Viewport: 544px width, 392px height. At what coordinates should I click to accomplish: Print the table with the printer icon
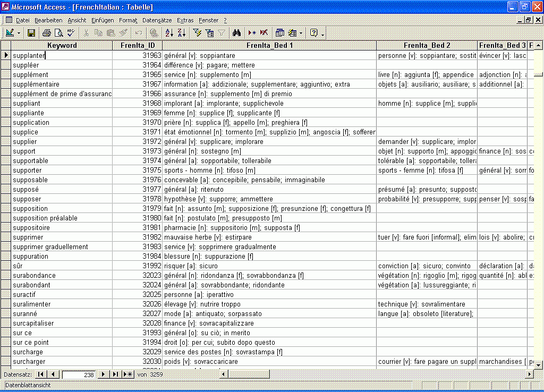pos(47,33)
